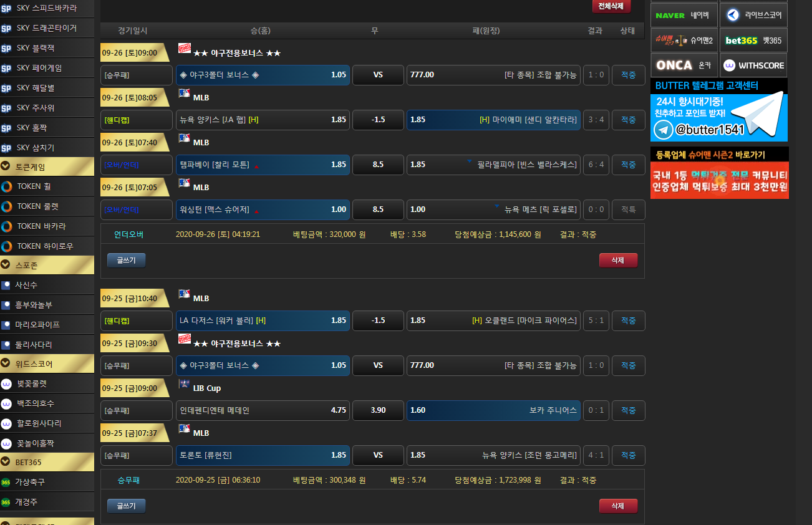Open the 네이버 NAVER link
The height and width of the screenshot is (525, 812).
coord(684,15)
